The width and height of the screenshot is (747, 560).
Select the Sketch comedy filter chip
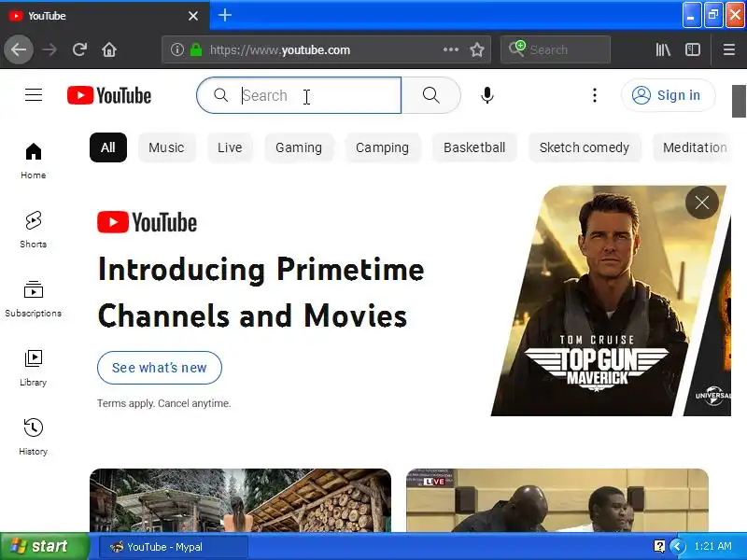click(x=585, y=147)
